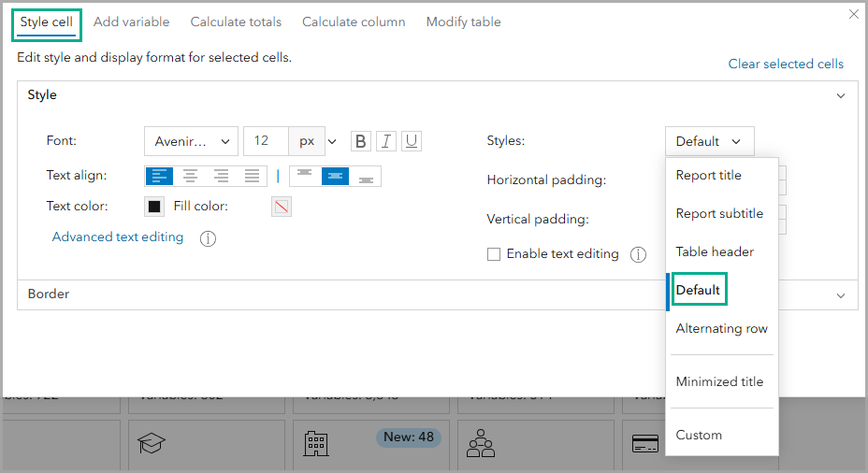
Task: Click the New: 48 badge
Action: (409, 437)
